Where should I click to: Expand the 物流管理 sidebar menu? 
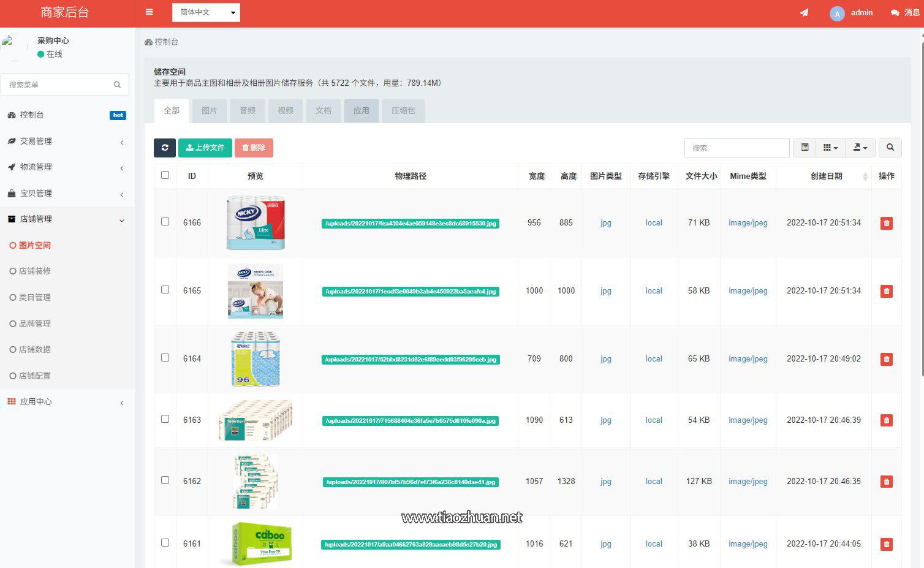67,167
